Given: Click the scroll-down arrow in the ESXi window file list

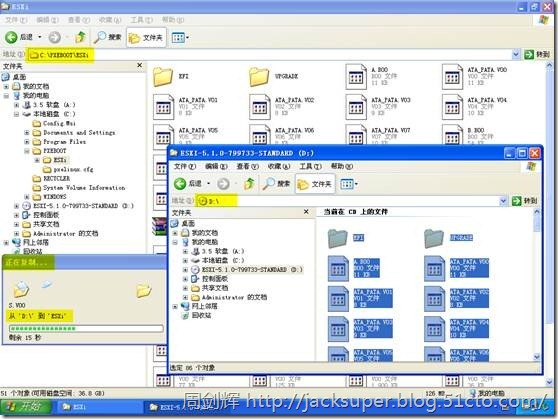Looking at the screenshot, I should click(549, 383).
